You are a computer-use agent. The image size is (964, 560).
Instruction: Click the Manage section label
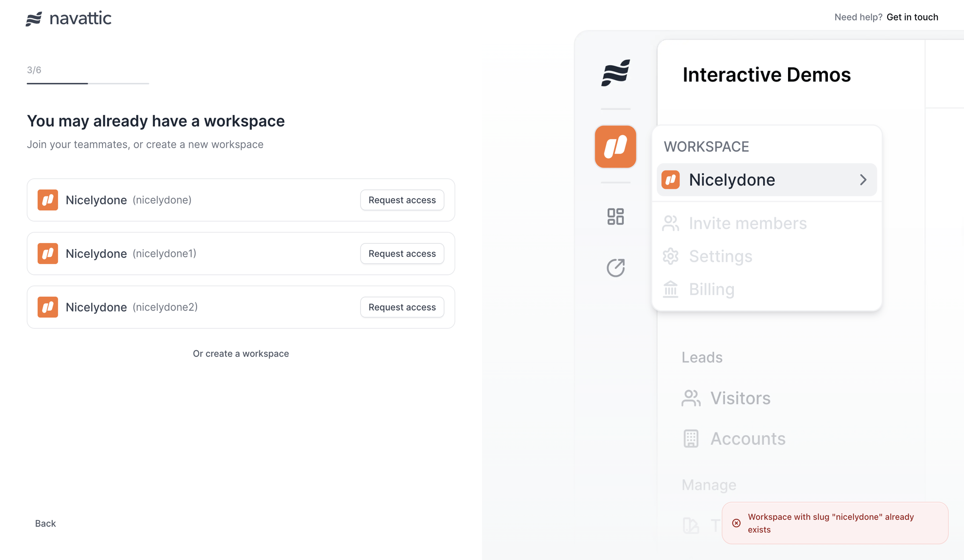tap(709, 485)
